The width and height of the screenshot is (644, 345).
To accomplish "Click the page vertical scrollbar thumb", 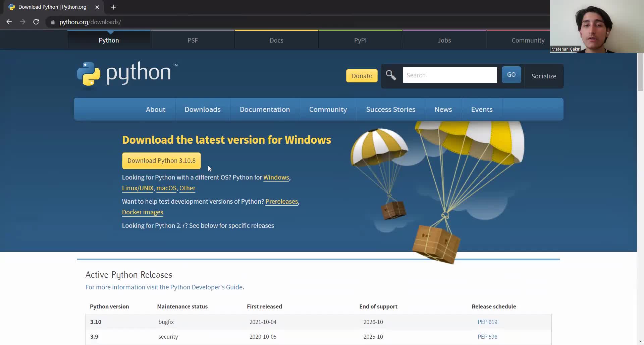I will tap(640, 72).
